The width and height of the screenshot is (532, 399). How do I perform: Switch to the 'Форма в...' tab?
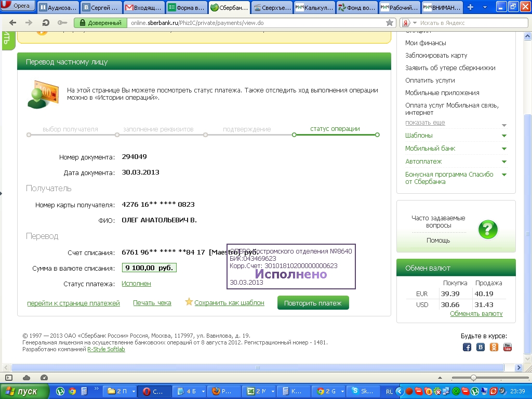coord(187,7)
